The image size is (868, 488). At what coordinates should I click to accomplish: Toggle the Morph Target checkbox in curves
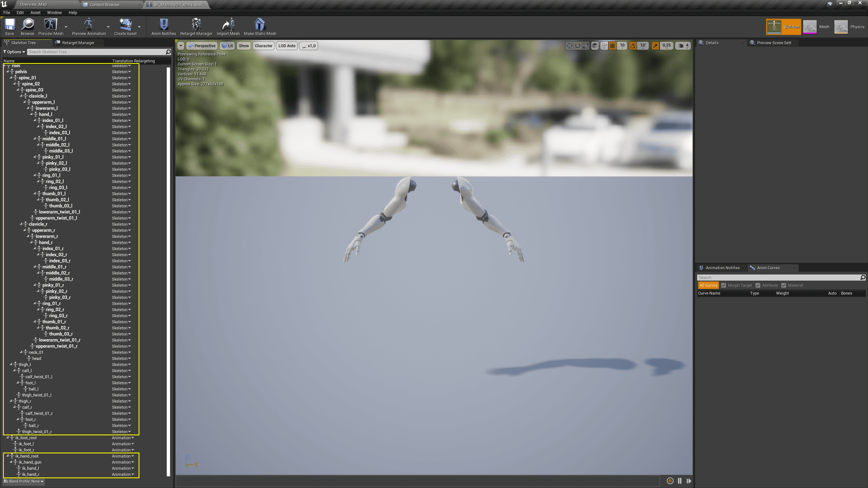(x=723, y=285)
